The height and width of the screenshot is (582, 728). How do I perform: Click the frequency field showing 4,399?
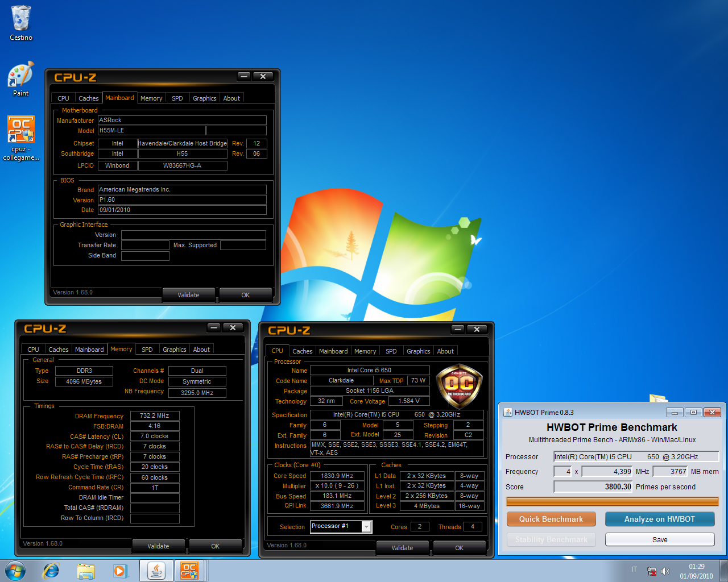point(607,471)
